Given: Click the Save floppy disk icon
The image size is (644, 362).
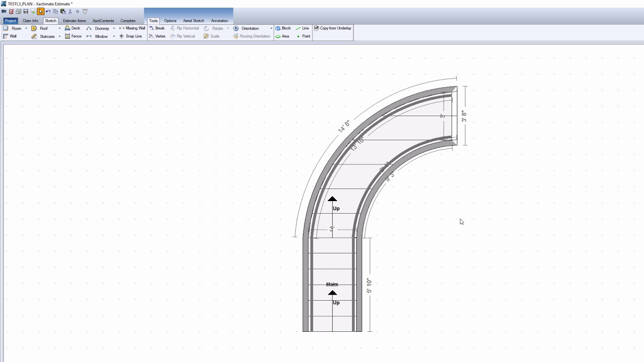Looking at the screenshot, I should 26,11.
